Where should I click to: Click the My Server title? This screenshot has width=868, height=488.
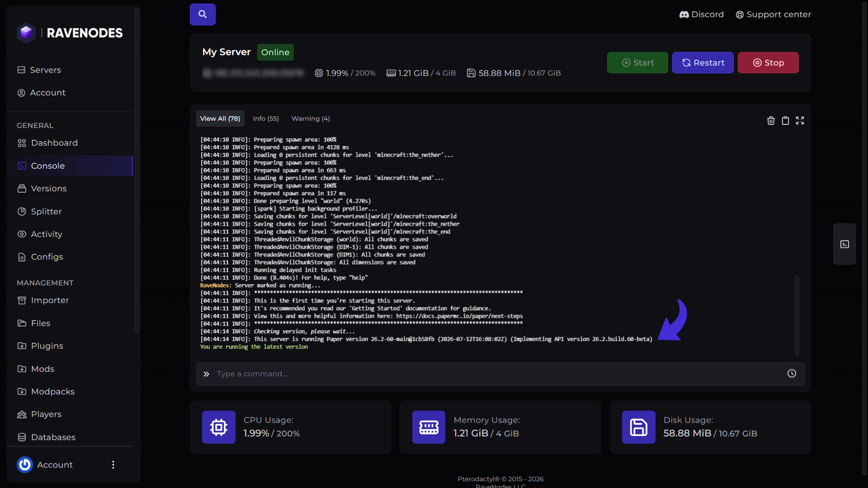coord(226,52)
